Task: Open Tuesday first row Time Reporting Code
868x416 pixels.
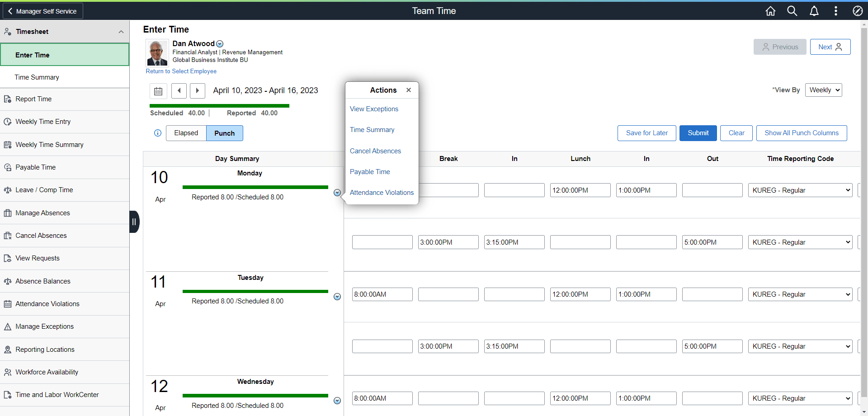Action: pos(800,294)
